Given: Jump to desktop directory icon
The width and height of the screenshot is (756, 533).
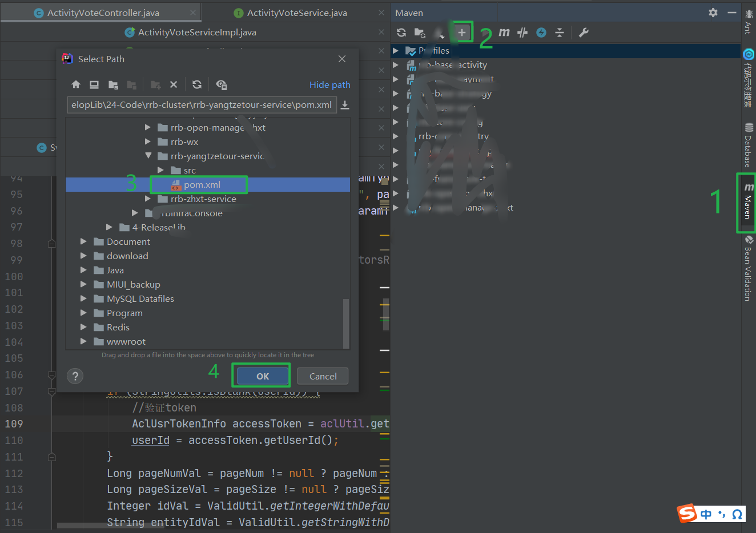Looking at the screenshot, I should coord(94,84).
